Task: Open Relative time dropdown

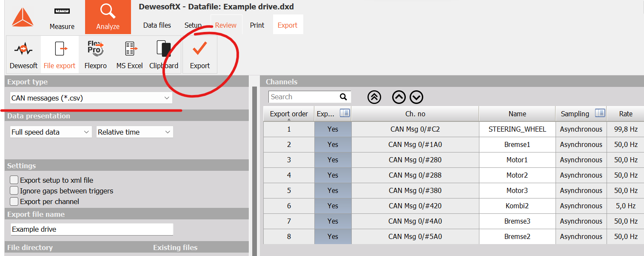Action: pos(135,132)
